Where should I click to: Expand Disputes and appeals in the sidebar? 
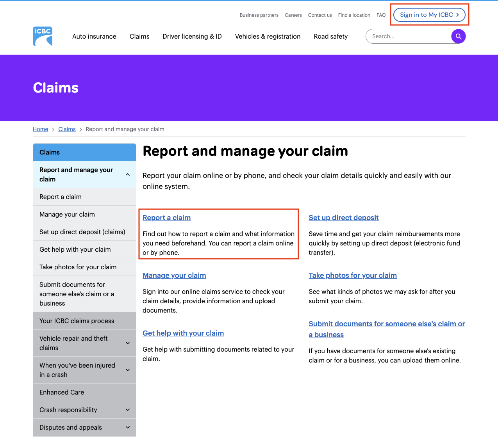(128, 427)
